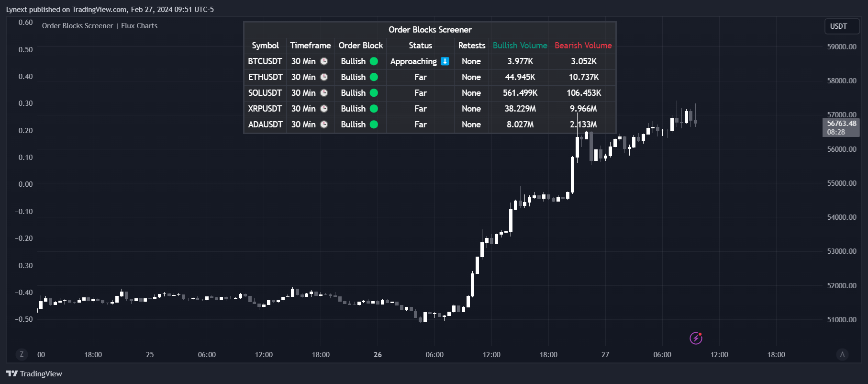
Task: Click the clock icon in the BTCUSDT row
Action: [324, 61]
